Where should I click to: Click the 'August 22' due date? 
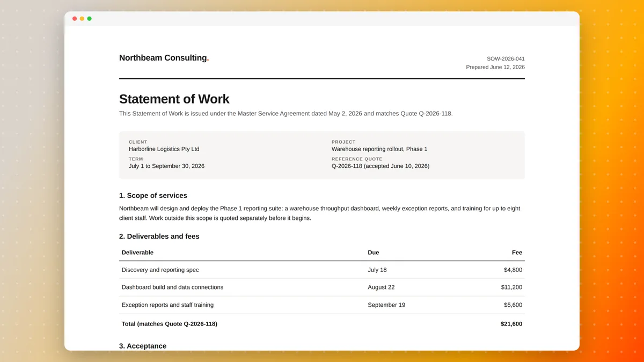381,287
